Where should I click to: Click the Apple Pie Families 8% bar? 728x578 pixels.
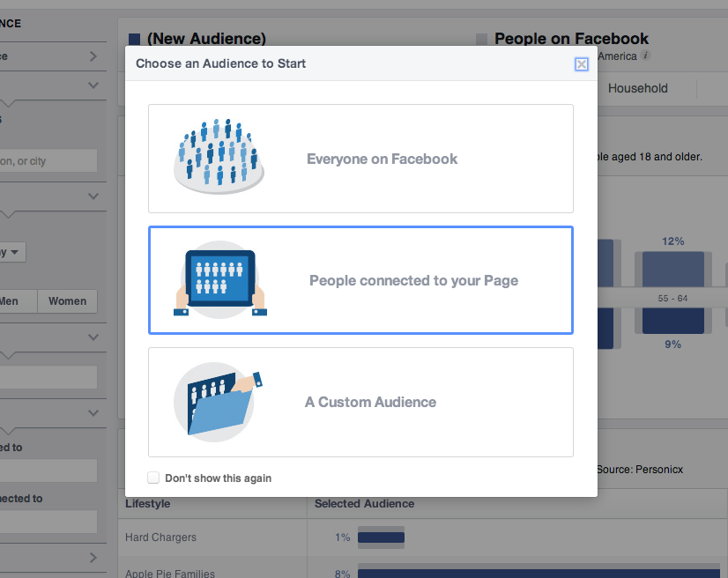539,574
